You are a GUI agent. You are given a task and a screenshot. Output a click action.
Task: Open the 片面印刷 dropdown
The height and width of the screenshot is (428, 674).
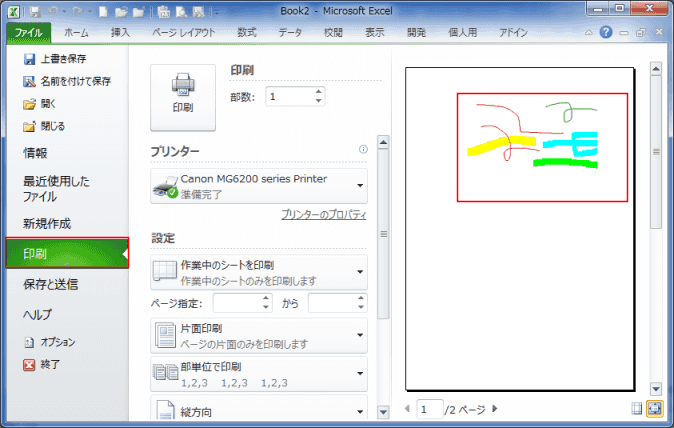click(x=259, y=336)
